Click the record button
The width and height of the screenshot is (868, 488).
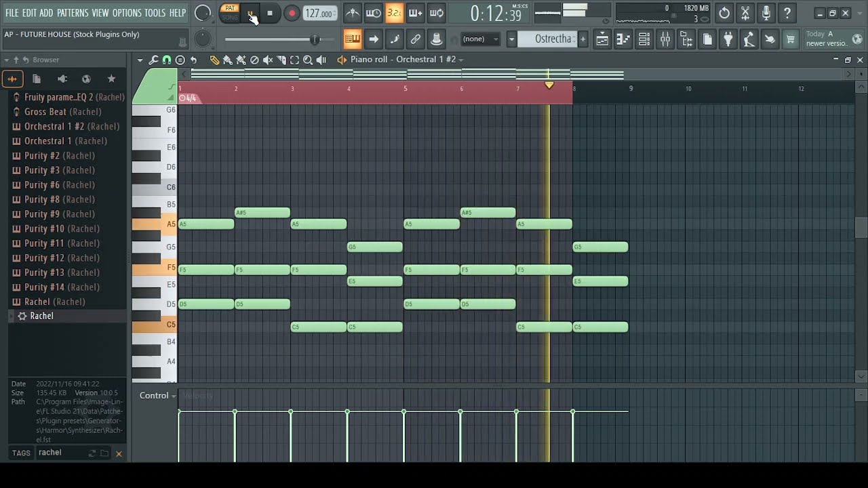(x=292, y=13)
